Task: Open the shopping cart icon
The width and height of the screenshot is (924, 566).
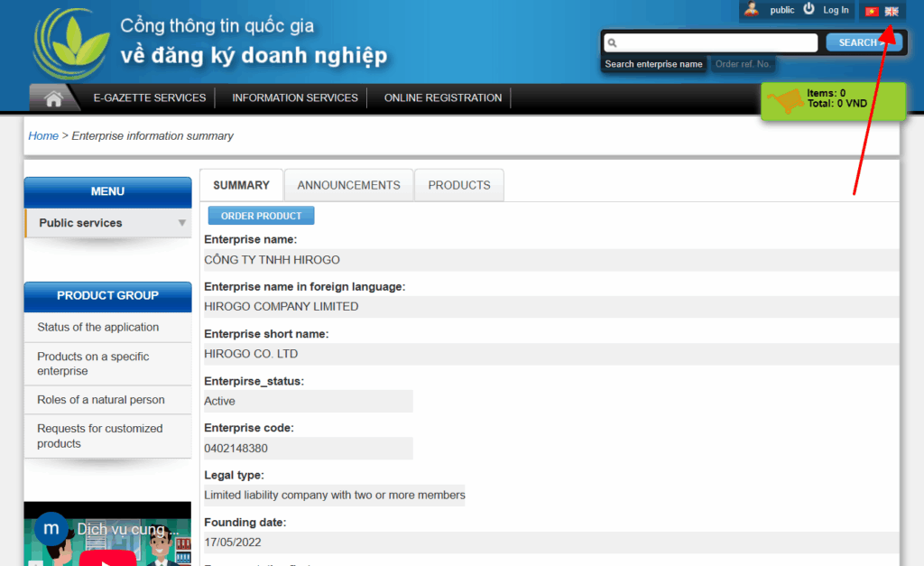Action: 786,99
